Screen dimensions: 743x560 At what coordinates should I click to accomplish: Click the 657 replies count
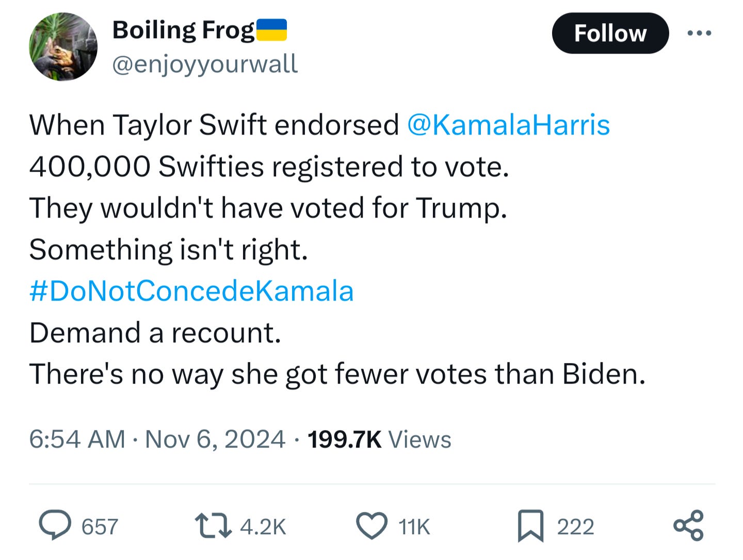pyautogui.click(x=100, y=527)
